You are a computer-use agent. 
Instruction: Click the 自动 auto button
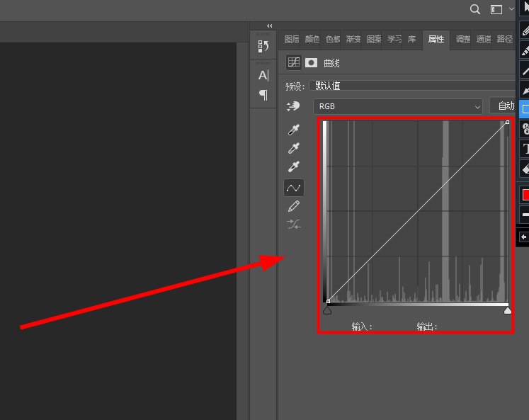coord(505,106)
